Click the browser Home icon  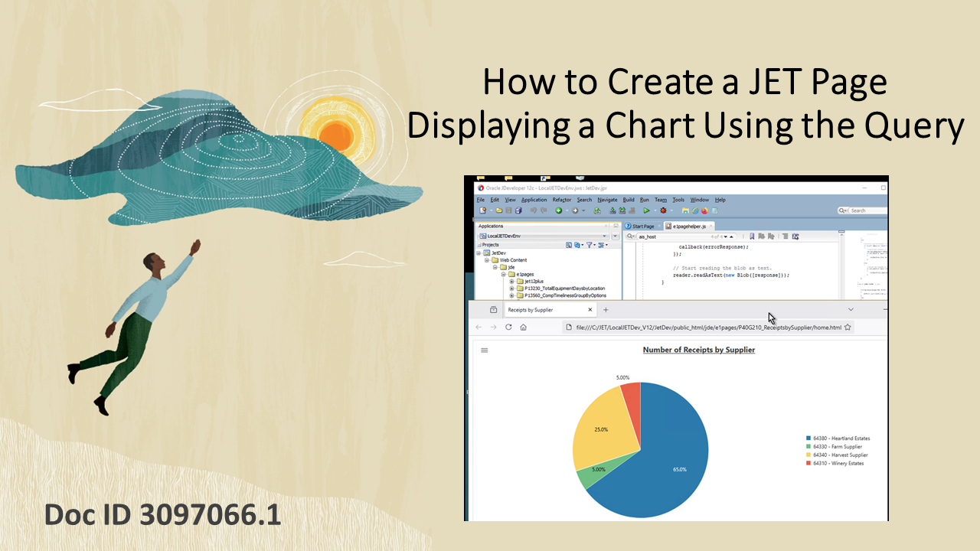click(523, 327)
